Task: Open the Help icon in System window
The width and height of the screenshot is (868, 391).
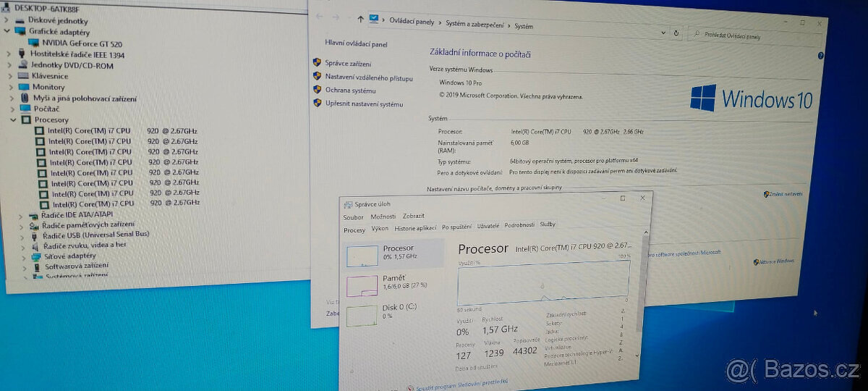Action: (821, 55)
